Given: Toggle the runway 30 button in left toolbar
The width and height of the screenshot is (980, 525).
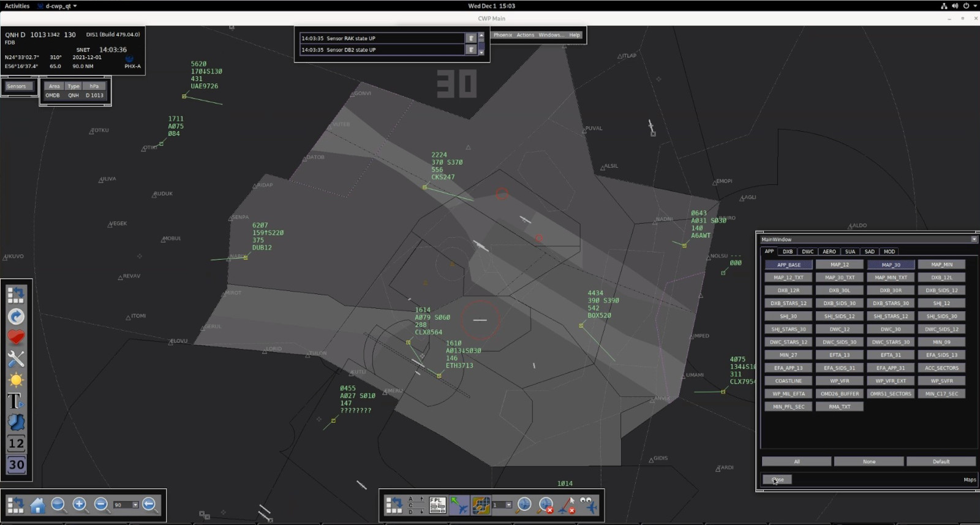Looking at the screenshot, I should point(16,464).
